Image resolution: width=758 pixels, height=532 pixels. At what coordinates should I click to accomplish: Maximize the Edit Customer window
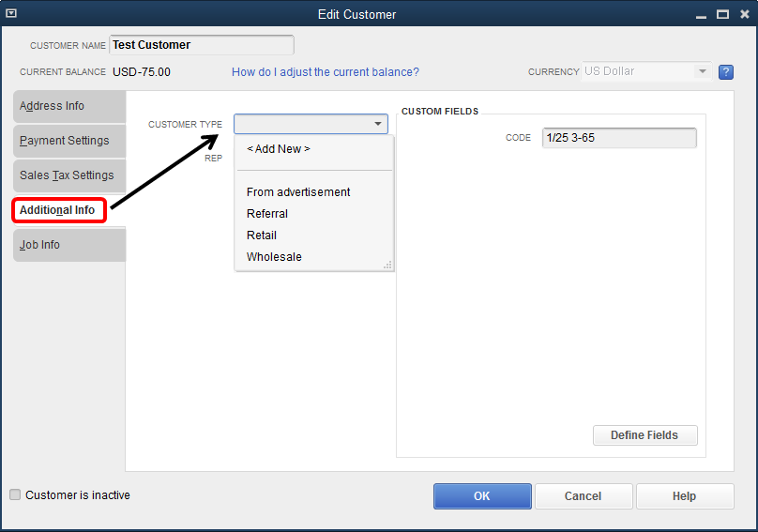tap(722, 14)
